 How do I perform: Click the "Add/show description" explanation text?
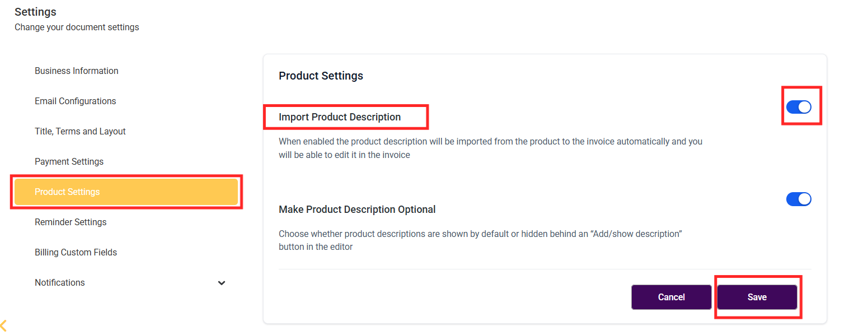[480, 240]
